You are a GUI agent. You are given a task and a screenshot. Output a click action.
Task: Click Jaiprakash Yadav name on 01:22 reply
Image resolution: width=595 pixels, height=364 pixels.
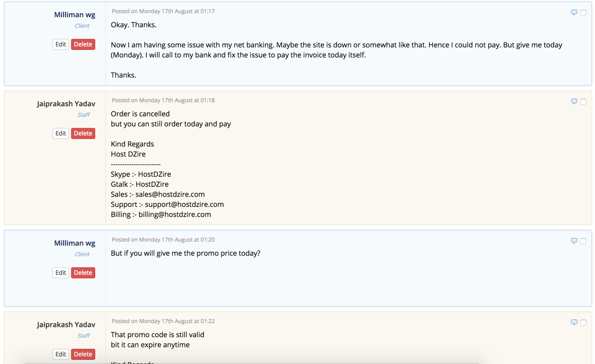coord(66,325)
